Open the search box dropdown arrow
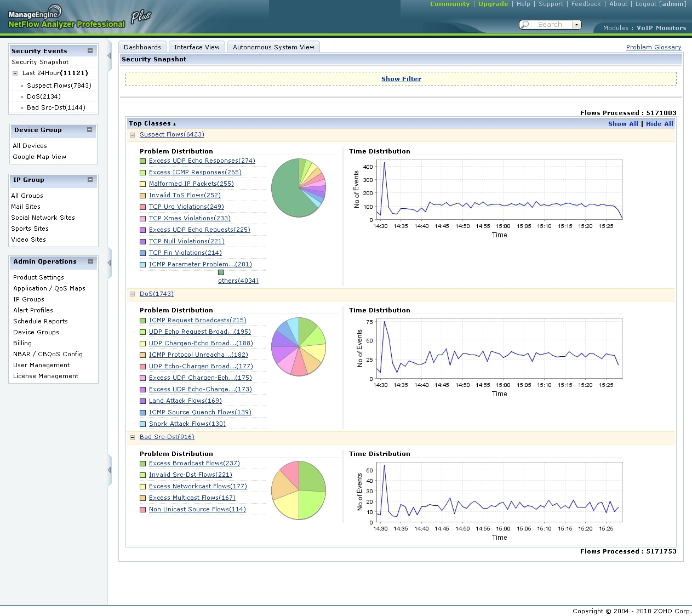The image size is (692, 616). pyautogui.click(x=576, y=25)
